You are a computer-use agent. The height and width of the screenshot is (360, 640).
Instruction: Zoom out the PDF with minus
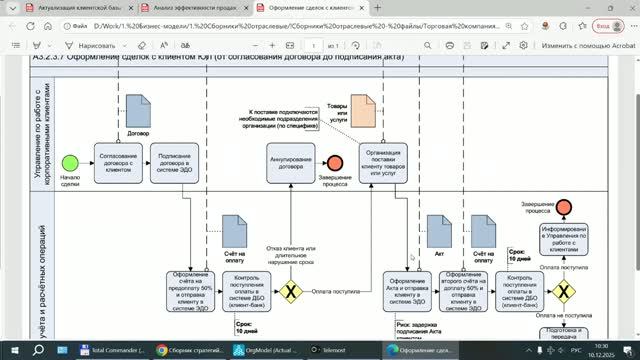coord(256,45)
